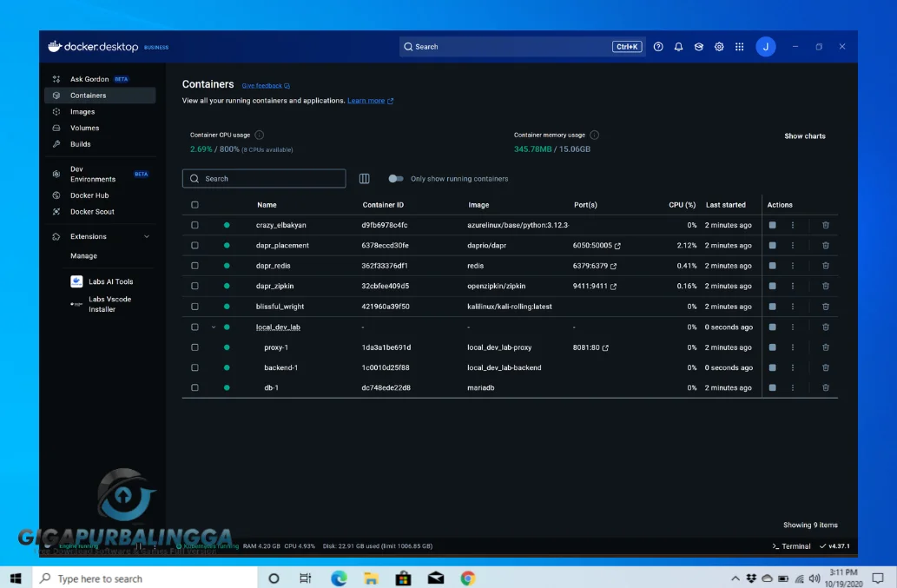Open more actions for db-1
The image size is (897, 588).
[x=792, y=388]
